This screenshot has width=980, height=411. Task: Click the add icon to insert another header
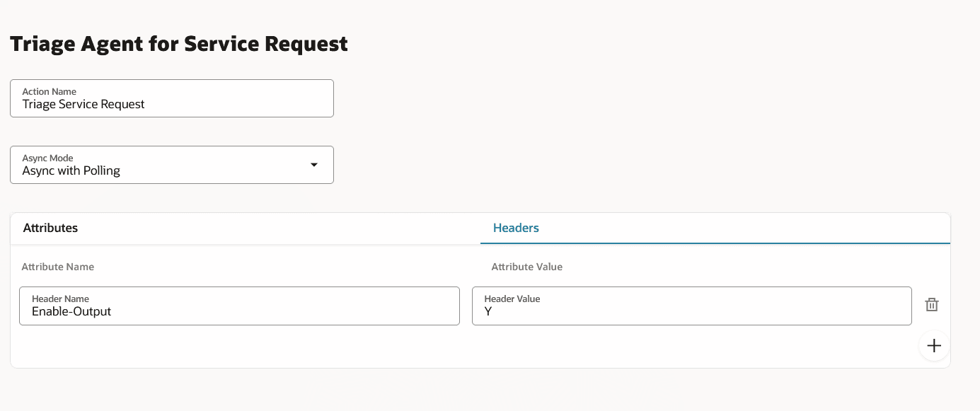(x=933, y=346)
